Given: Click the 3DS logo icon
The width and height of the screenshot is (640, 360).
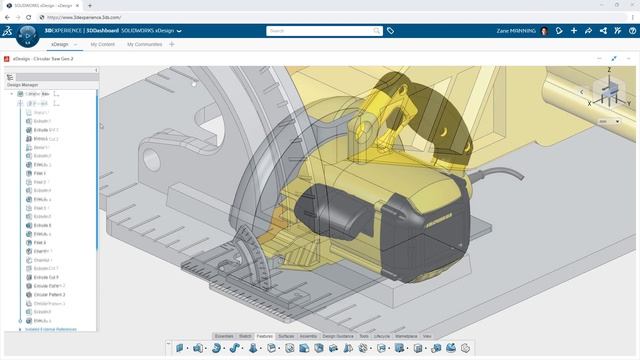Looking at the screenshot, I should click(x=7, y=31).
